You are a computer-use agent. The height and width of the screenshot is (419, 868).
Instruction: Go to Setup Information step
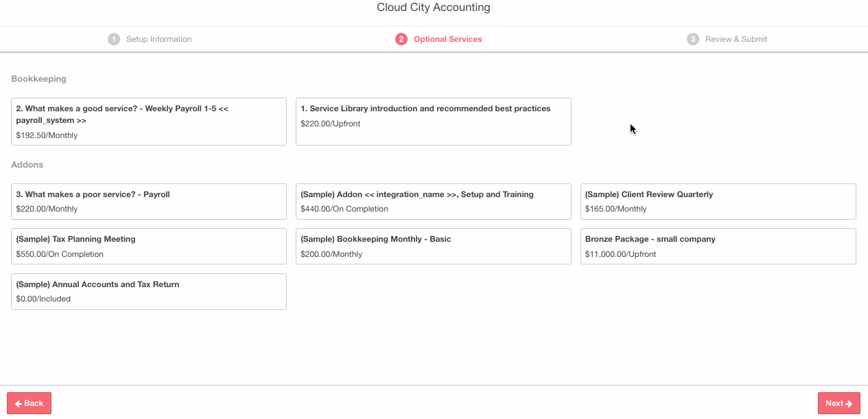(159, 39)
